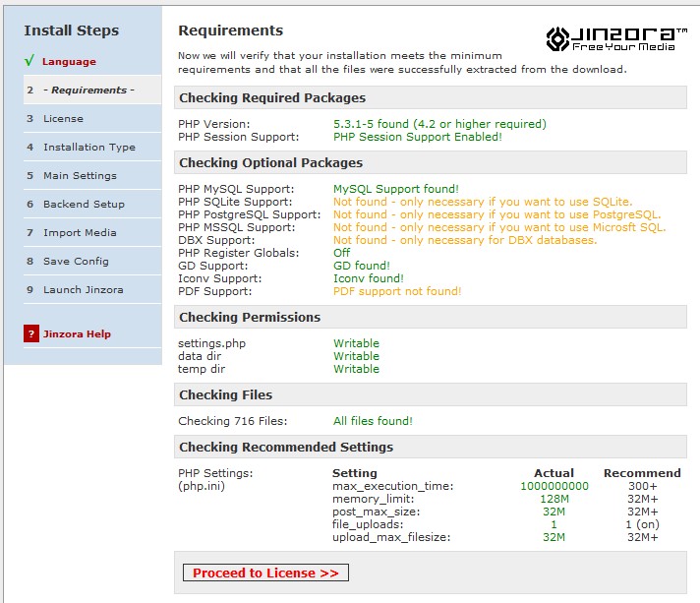700x603 pixels.
Task: Click the red question mark help icon
Action: (31, 333)
